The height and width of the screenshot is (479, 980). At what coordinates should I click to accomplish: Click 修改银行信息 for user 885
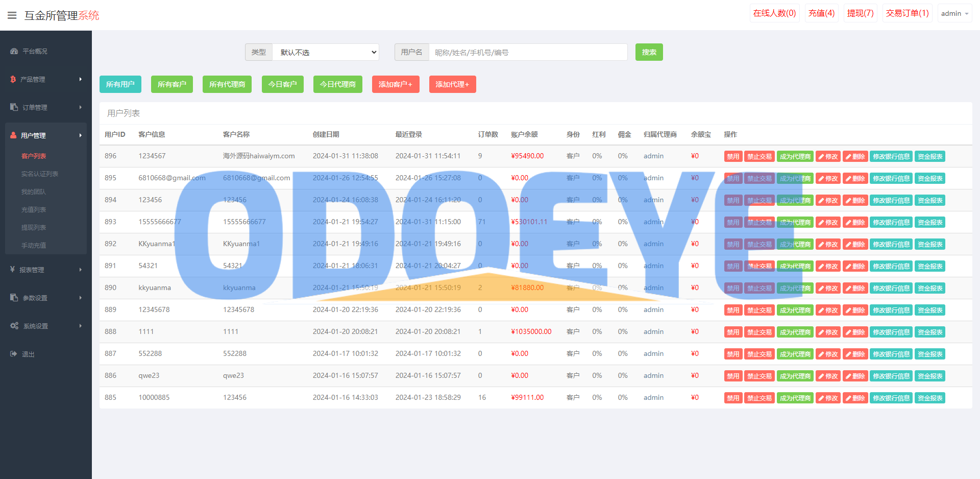click(891, 398)
